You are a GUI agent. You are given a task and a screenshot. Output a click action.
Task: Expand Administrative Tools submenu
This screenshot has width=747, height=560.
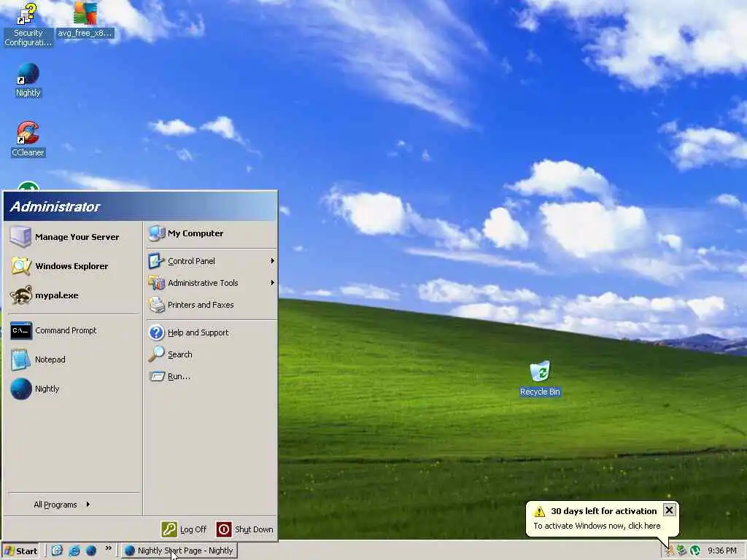pos(211,283)
